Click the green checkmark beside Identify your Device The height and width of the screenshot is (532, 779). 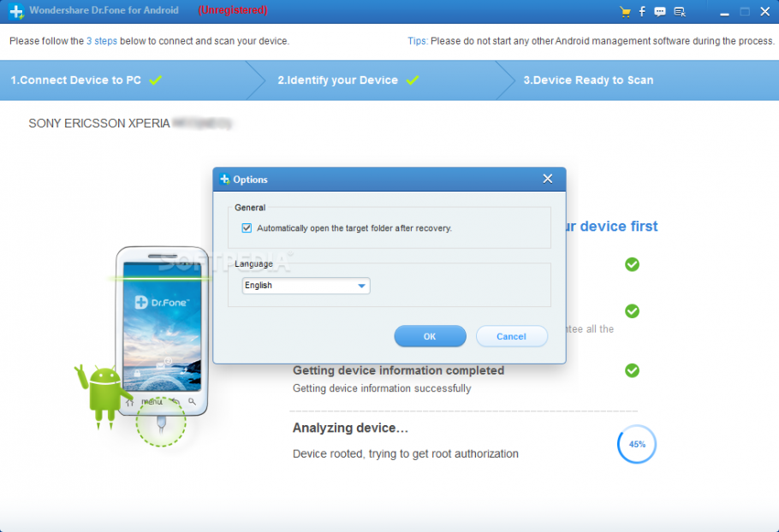coord(413,80)
